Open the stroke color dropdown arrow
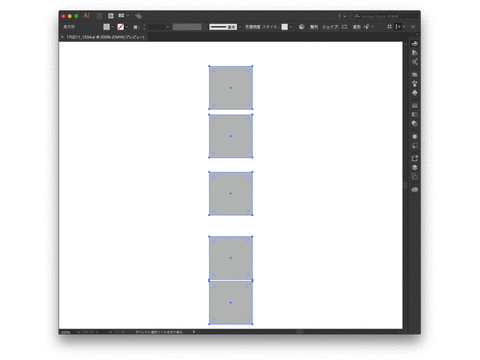The image size is (480, 360). pyautogui.click(x=127, y=27)
